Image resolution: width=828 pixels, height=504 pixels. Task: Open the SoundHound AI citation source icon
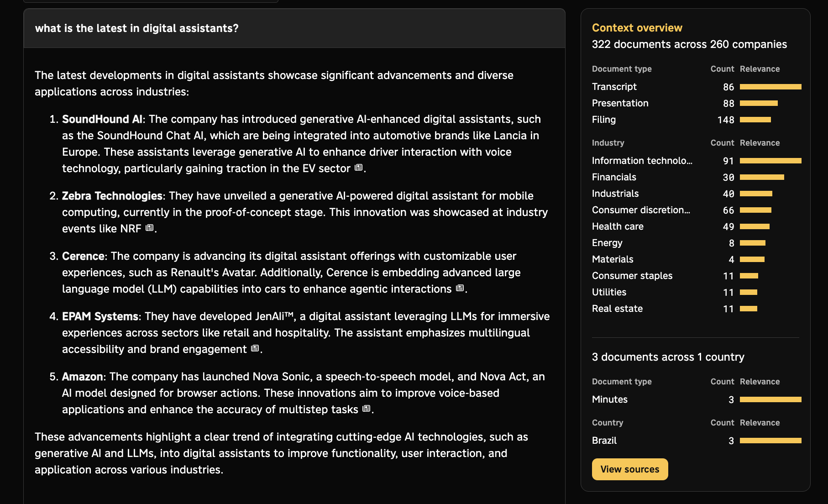pos(359,168)
